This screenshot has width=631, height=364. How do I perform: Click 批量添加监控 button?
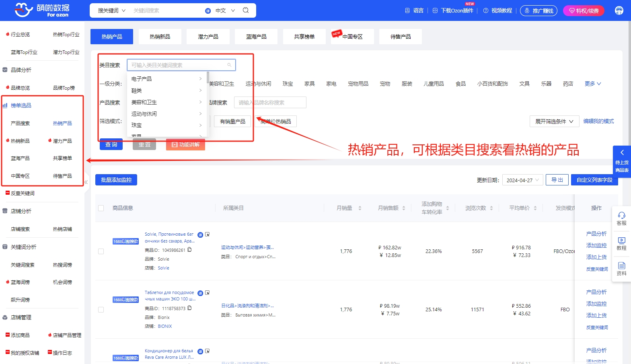coord(116,180)
